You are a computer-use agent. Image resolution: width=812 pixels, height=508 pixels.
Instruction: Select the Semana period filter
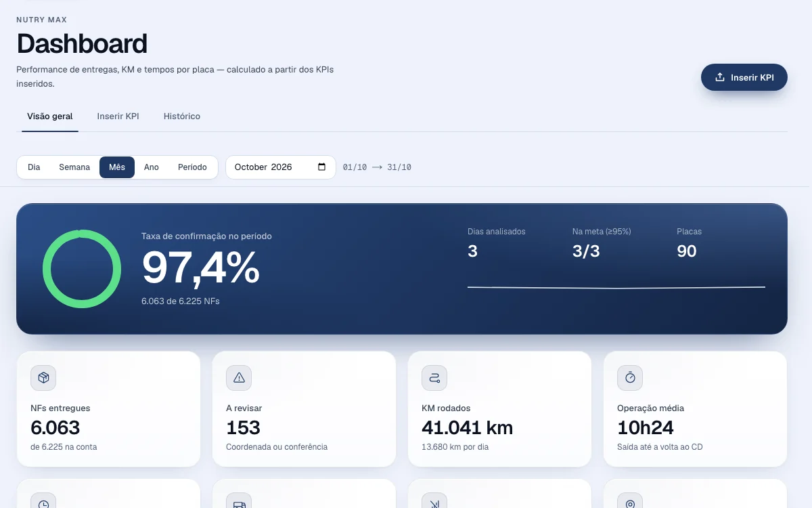pyautogui.click(x=74, y=167)
